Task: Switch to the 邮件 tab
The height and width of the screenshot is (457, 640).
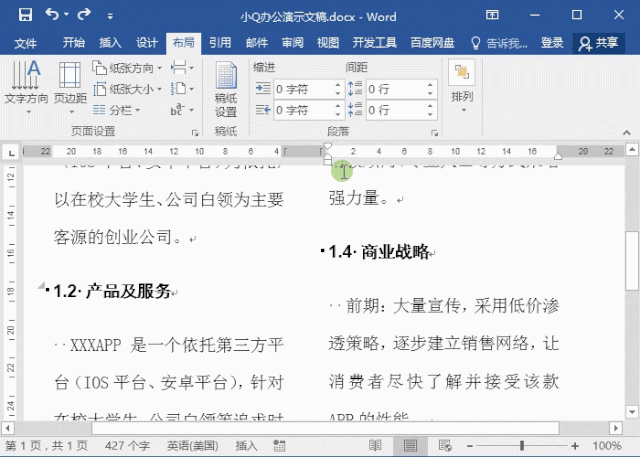Action: tap(257, 43)
